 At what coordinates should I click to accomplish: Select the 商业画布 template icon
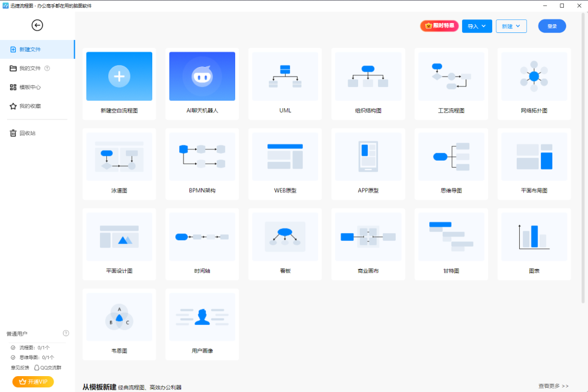(x=368, y=237)
